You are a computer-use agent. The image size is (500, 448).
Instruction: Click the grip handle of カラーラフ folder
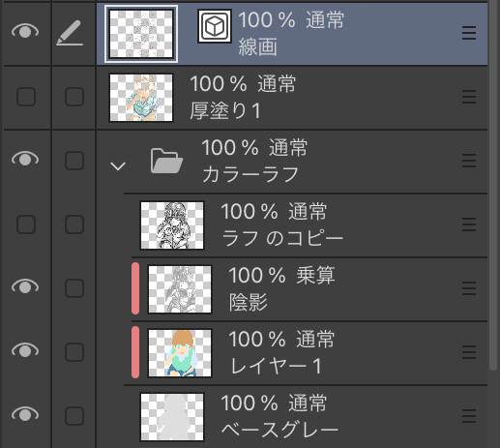pyautogui.click(x=469, y=161)
